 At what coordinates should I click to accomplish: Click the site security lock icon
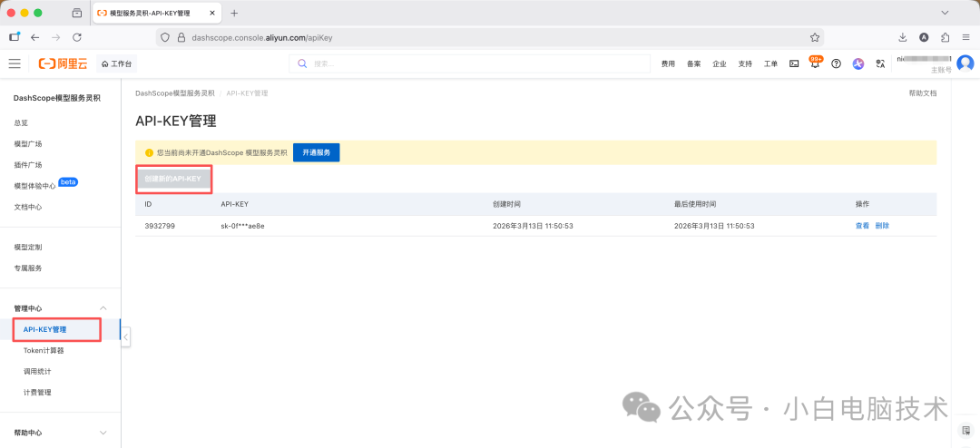(181, 37)
